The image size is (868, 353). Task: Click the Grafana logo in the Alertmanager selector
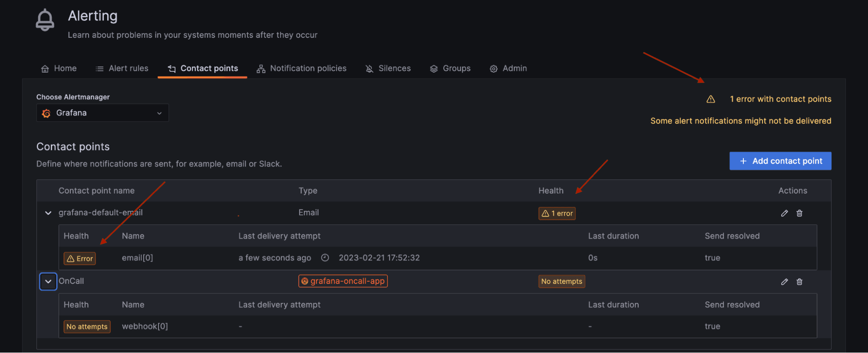[46, 113]
